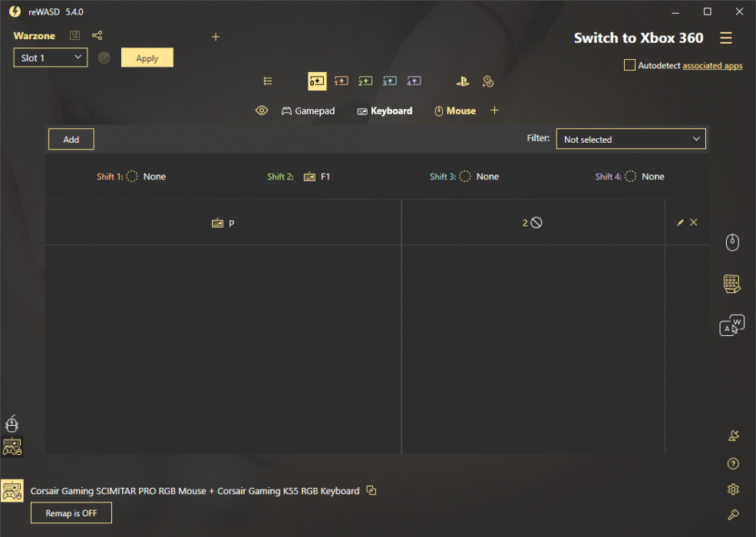Open PlayStation virtual controller settings icon

click(462, 81)
